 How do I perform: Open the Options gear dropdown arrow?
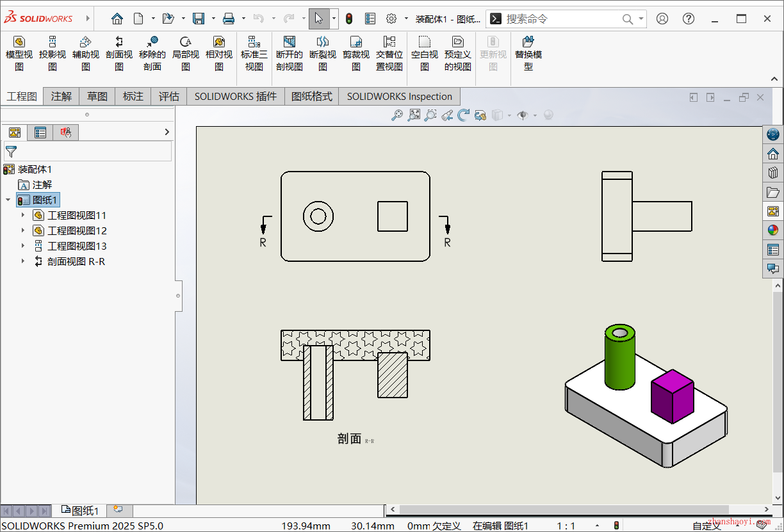[x=406, y=19]
